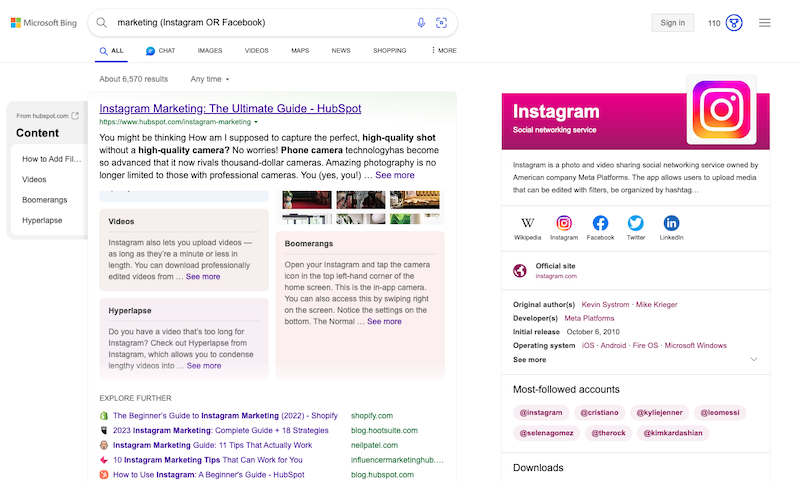Select Hyperlapse in Content sidebar
Image resolution: width=800 pixels, height=482 pixels.
tap(42, 220)
